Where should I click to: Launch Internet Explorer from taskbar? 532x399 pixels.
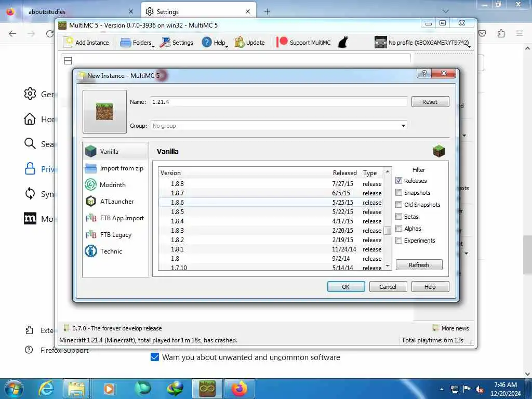tap(46, 389)
